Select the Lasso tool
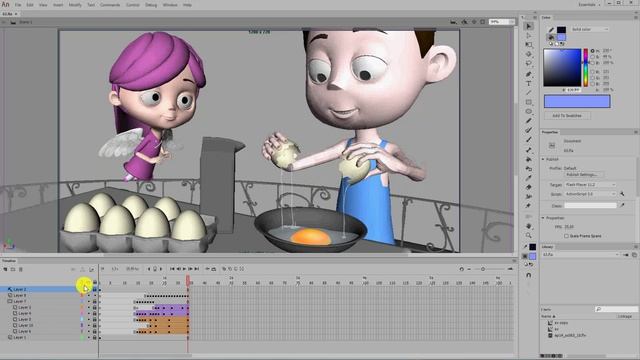 coord(529,63)
